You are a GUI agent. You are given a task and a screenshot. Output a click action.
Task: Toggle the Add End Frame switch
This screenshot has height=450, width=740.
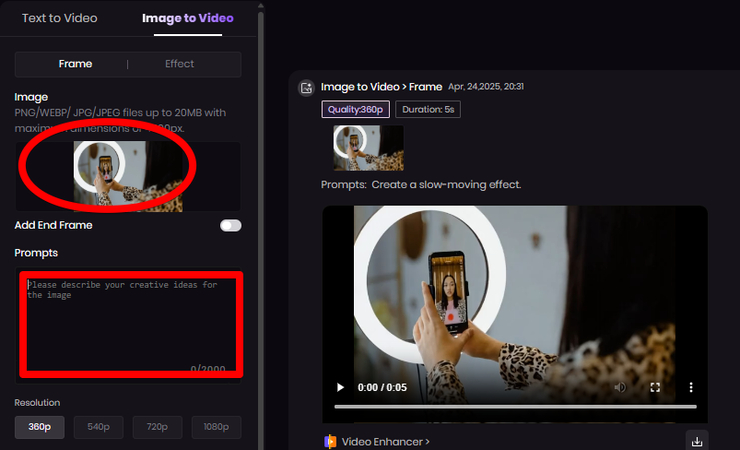230,225
